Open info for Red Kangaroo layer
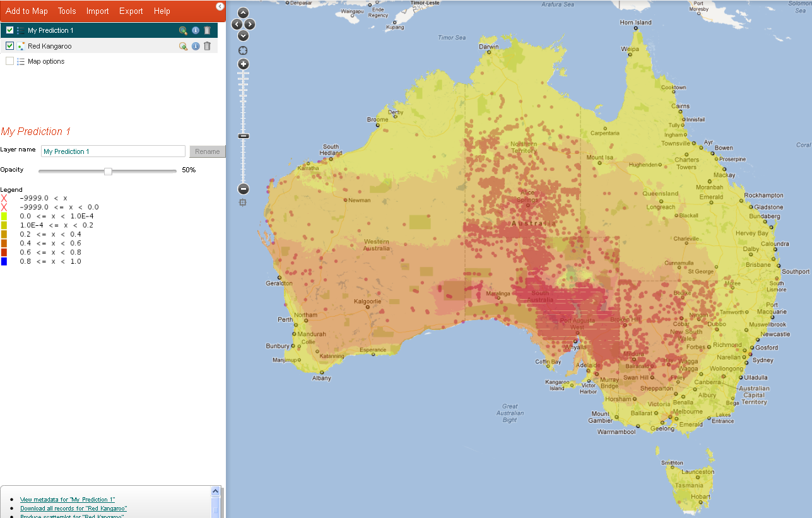 (196, 46)
